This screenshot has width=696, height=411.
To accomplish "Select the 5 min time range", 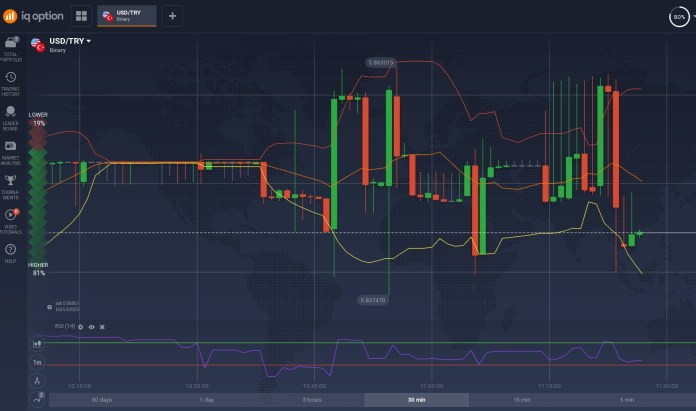I will (x=627, y=400).
